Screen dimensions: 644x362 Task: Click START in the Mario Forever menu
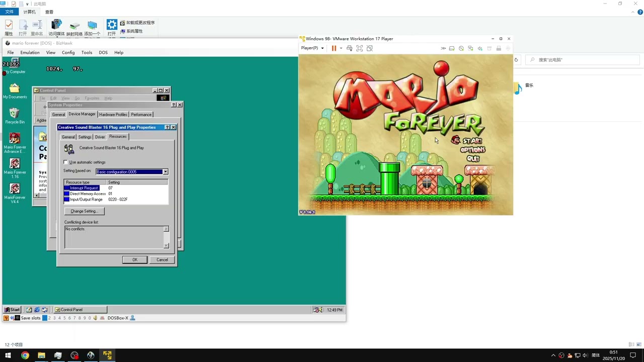click(472, 141)
